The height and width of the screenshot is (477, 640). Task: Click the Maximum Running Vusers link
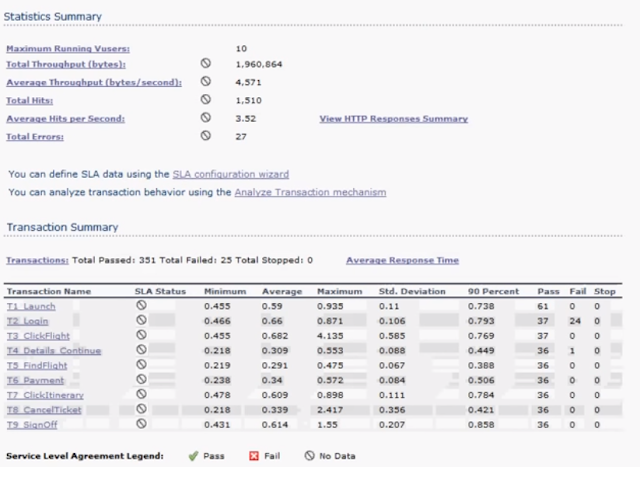[68, 49]
